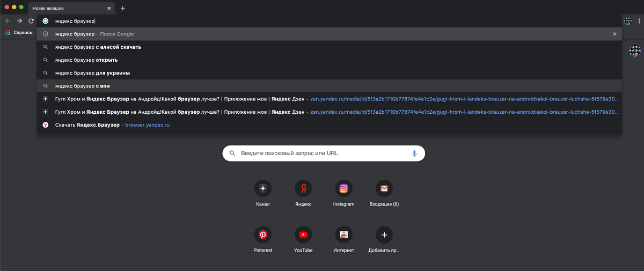Add a new shortcut with the Добавить ярлык tile
The width and height of the screenshot is (644, 271).
click(x=384, y=240)
